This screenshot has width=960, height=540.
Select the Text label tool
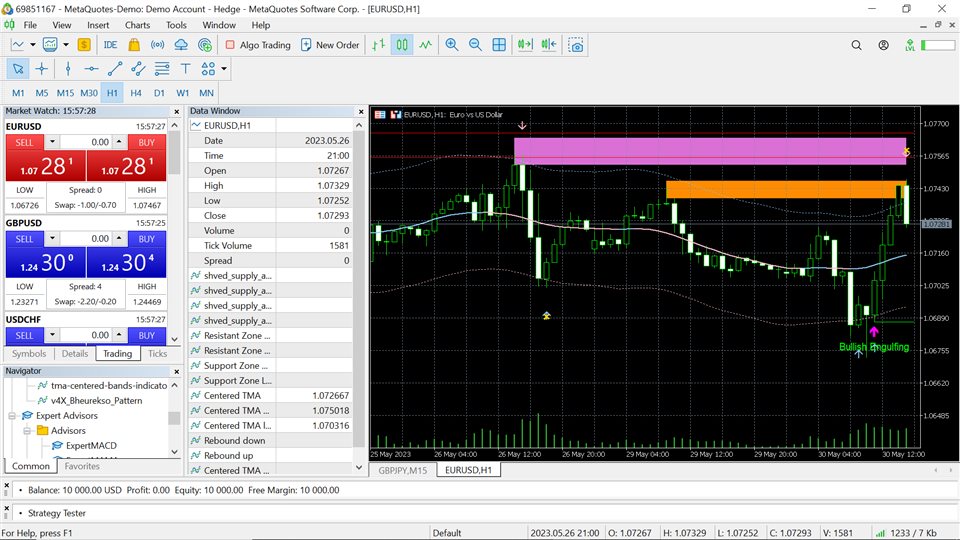point(186,69)
